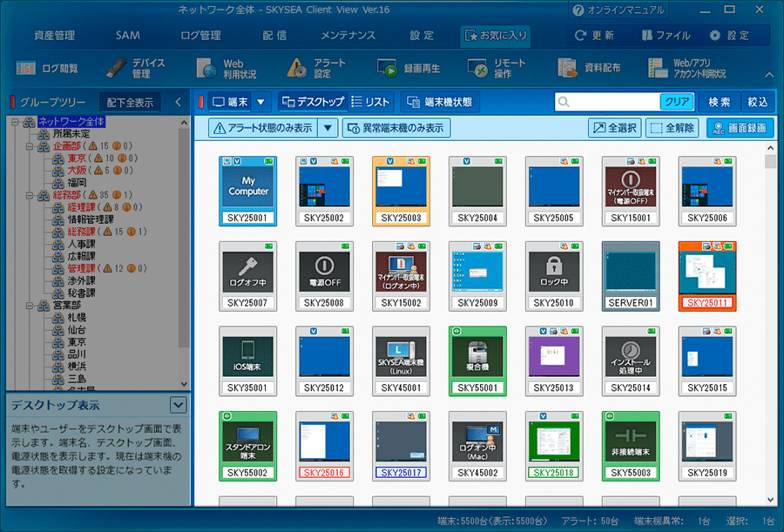Screen dimensions: 784x532
Task: Open 資料配布 document distribution
Action: [x=589, y=69]
